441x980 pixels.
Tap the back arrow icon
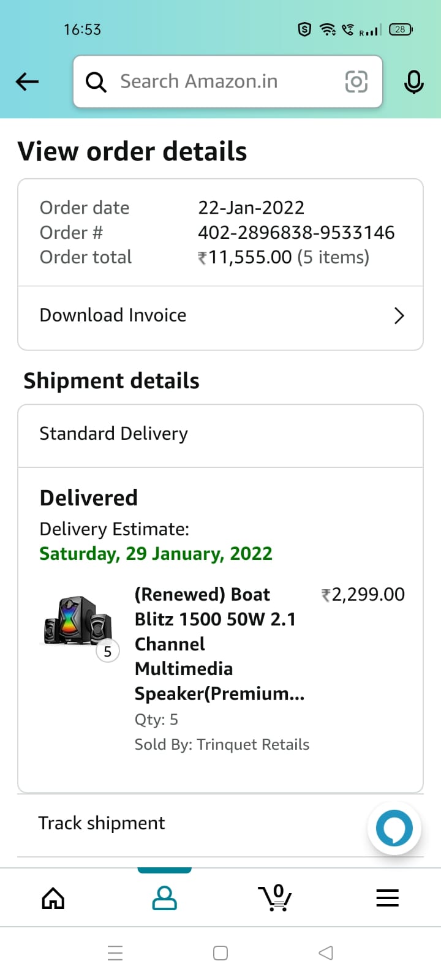tap(28, 81)
